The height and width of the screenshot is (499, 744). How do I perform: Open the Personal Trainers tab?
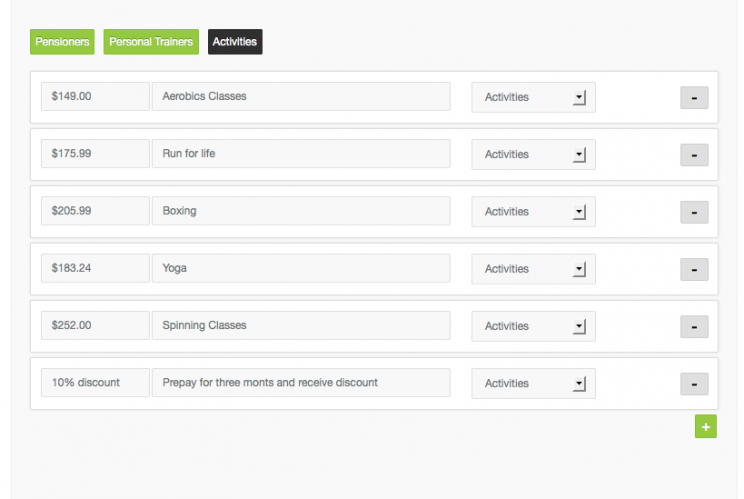click(151, 42)
